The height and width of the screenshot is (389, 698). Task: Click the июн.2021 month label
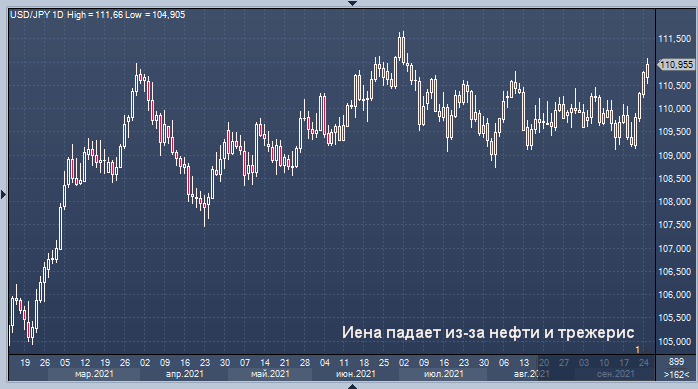(356, 374)
